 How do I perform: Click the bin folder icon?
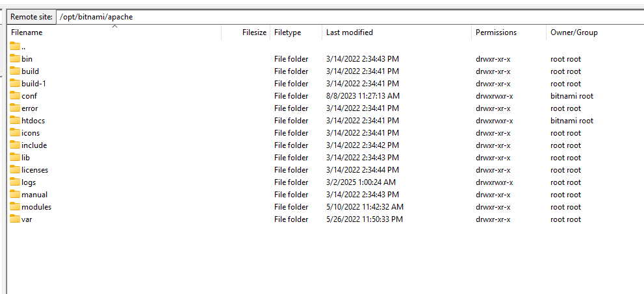pos(15,59)
